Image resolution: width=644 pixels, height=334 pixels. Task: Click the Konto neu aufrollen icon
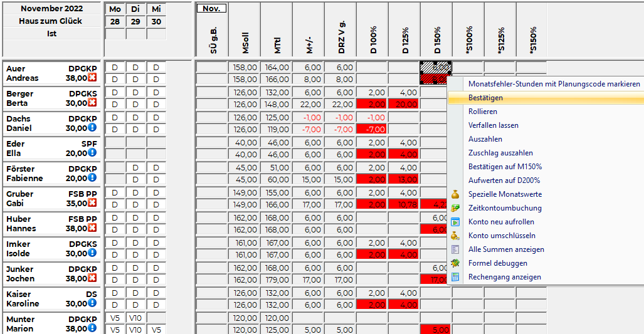point(456,222)
